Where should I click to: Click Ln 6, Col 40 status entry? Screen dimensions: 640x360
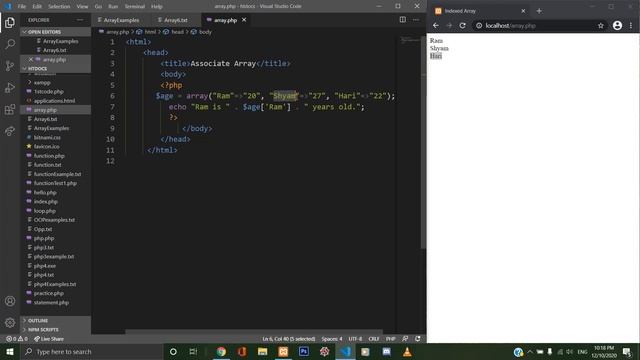[289, 339]
